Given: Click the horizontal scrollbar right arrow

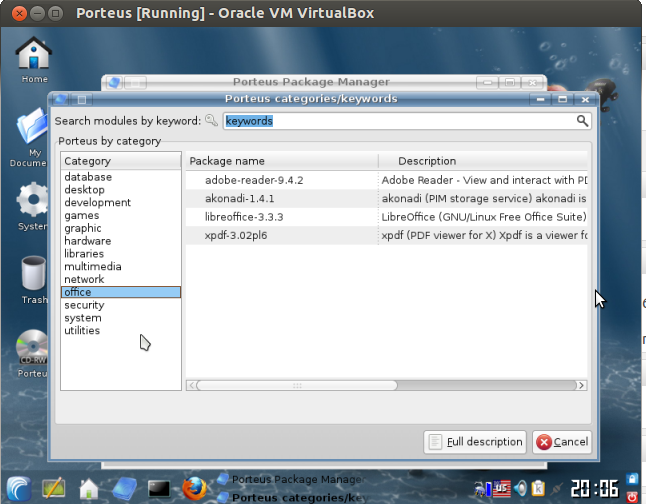Looking at the screenshot, I should 581,385.
